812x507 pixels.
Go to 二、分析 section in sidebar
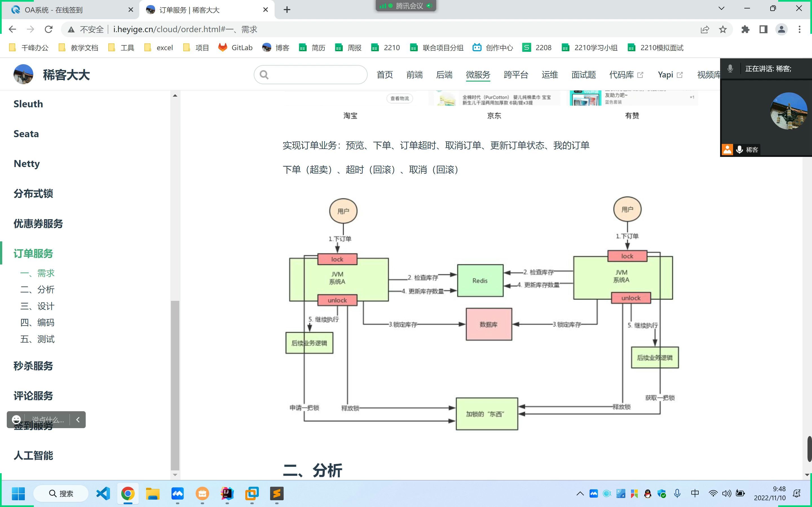[37, 289]
